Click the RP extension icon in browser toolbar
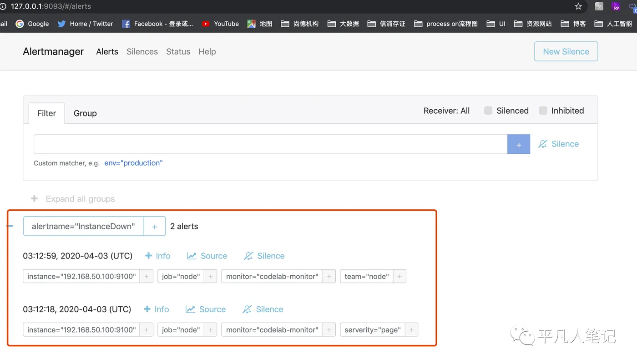The height and width of the screenshot is (364, 637). click(616, 6)
